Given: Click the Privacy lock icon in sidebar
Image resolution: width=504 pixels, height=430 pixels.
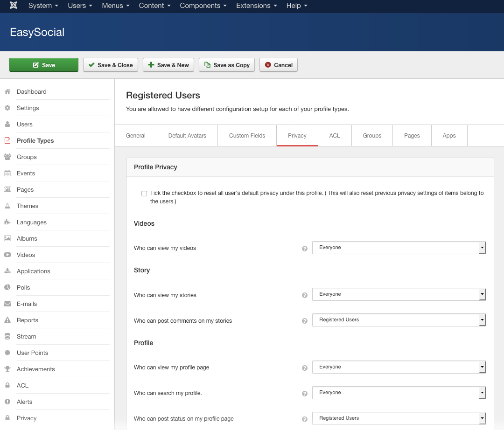Looking at the screenshot, I should [x=7, y=418].
